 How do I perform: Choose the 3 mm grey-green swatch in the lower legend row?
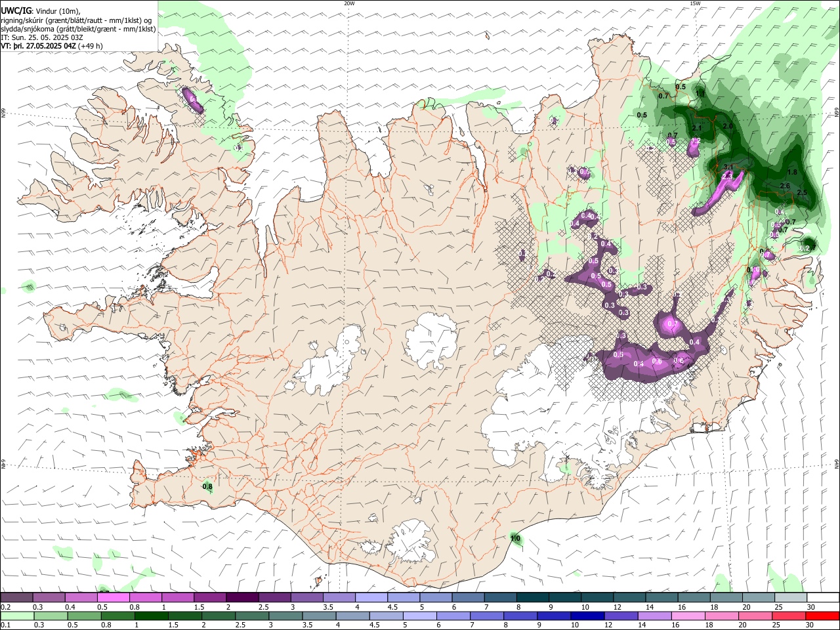(x=286, y=616)
